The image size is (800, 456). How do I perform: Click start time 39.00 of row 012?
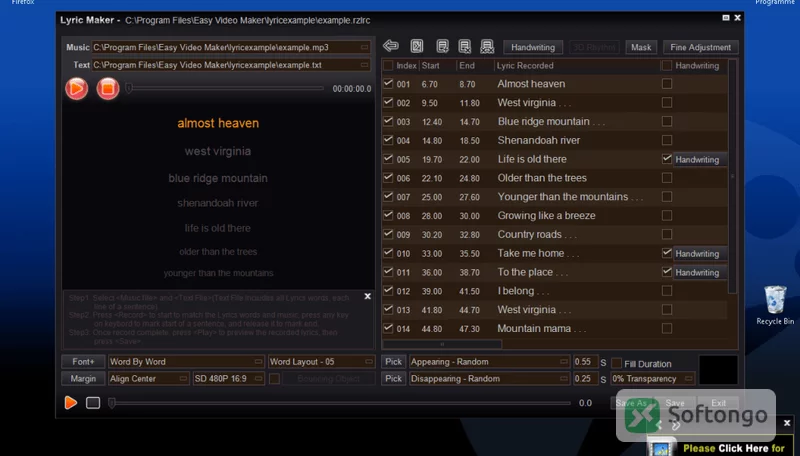432,291
